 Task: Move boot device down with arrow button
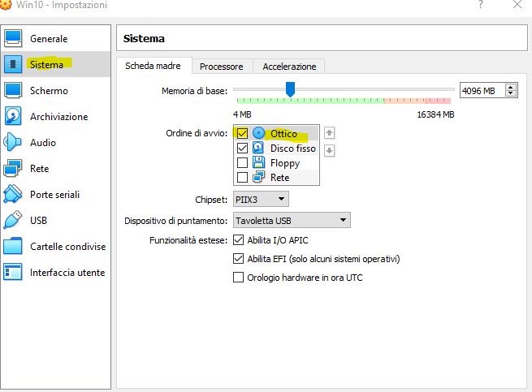tap(329, 151)
